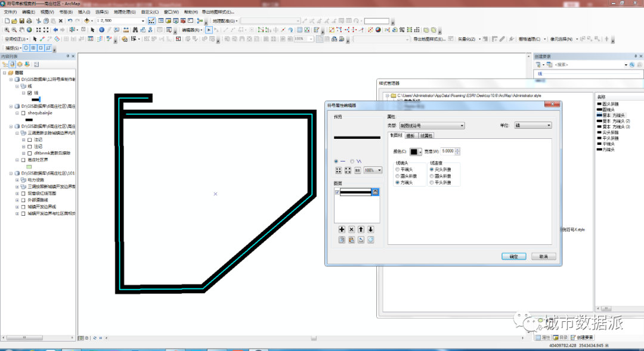The width and height of the screenshot is (644, 351).
Task: Open the 捕捉(S) snapping dropdown
Action: click(14, 48)
